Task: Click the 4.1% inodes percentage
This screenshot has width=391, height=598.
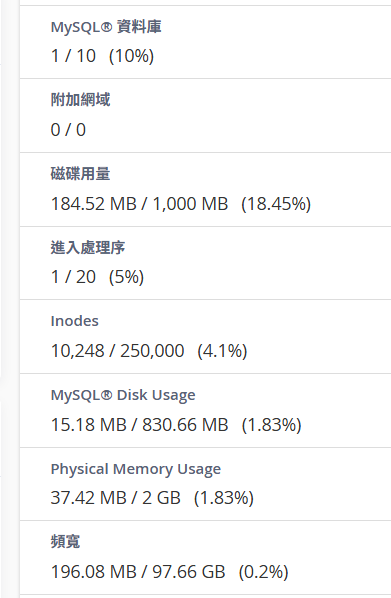Action: point(222,351)
